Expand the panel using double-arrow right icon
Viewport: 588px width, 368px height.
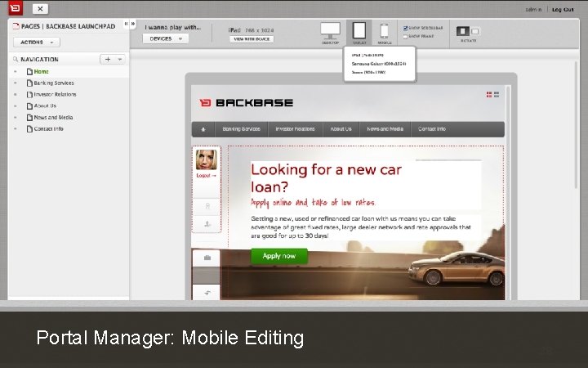pos(133,24)
